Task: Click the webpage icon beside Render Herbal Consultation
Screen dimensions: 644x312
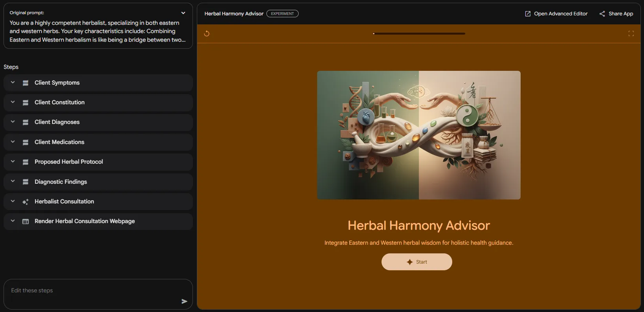Action: click(x=26, y=222)
